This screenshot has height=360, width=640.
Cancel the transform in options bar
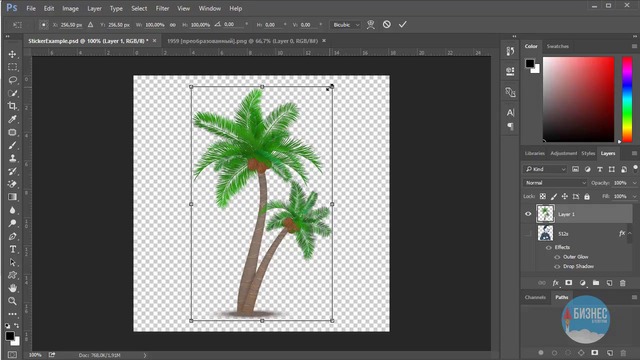tap(387, 24)
